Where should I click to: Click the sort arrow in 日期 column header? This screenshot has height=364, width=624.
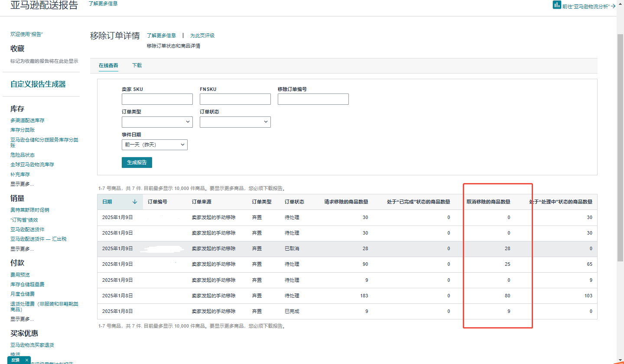pyautogui.click(x=135, y=202)
